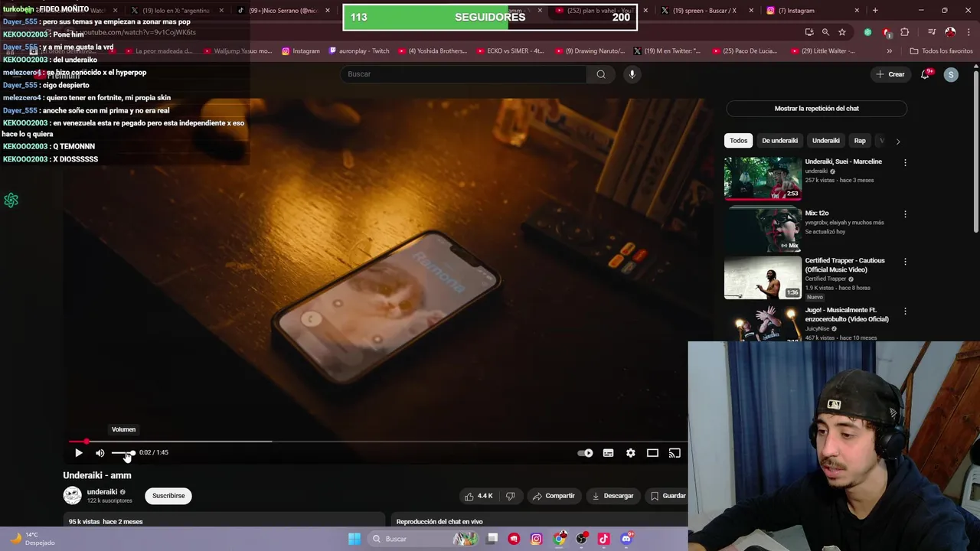Open the Crear create menu
Viewport: 980px width, 551px height.
tap(890, 74)
